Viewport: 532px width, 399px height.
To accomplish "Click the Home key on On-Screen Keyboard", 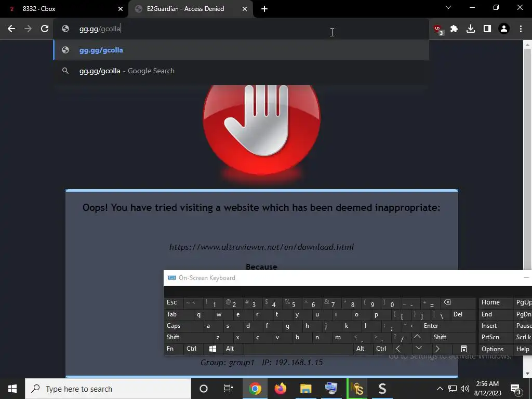I will pyautogui.click(x=496, y=303).
